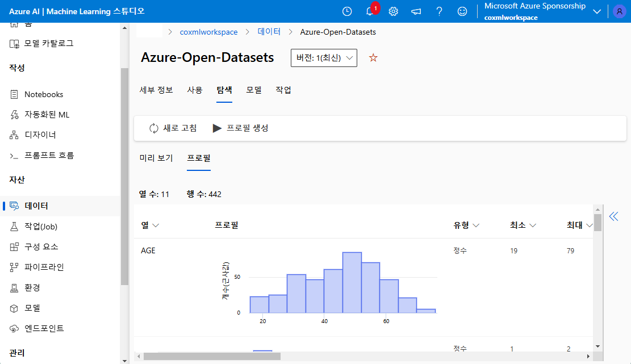631x364 pixels.
Task: Open the feedback megaphone icon
Action: point(416,11)
